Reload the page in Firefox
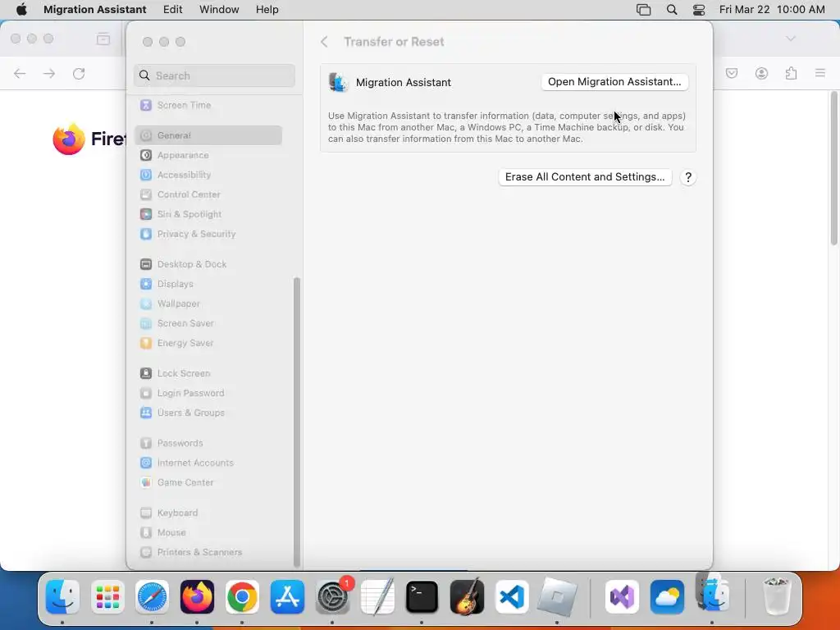 [79, 73]
